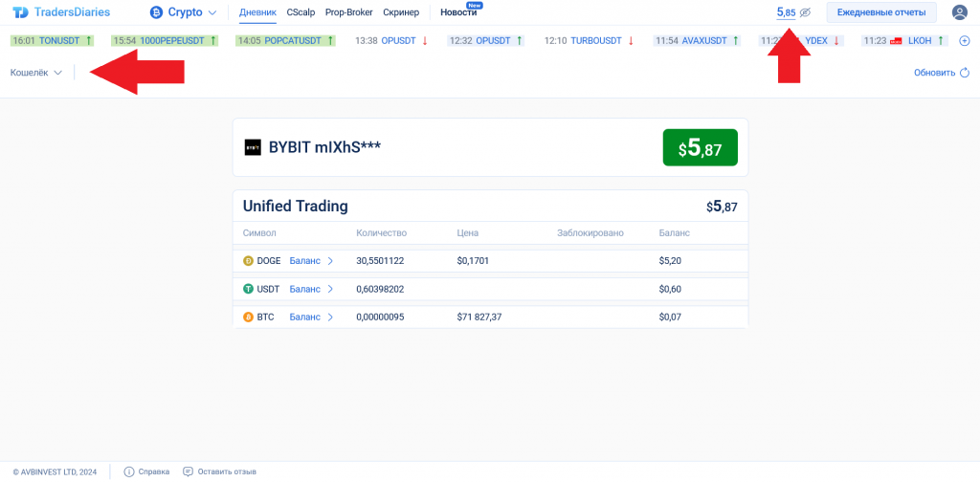Viewport: 980px width, 482px height.
Task: Go to the Скринер section
Action: (x=401, y=11)
